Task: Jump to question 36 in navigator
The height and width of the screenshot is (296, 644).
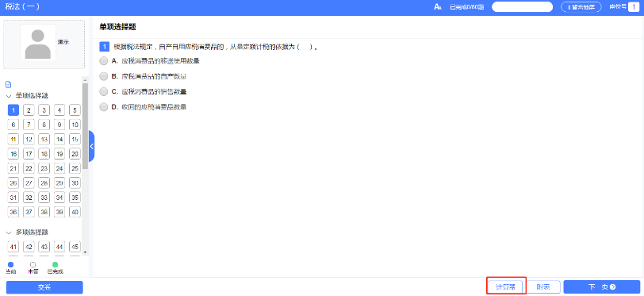Action: 13,212
